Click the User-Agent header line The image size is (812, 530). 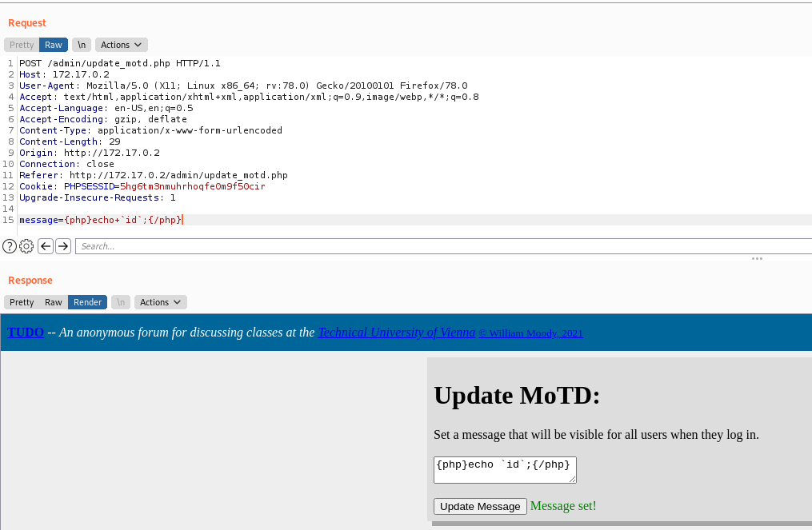coord(243,86)
